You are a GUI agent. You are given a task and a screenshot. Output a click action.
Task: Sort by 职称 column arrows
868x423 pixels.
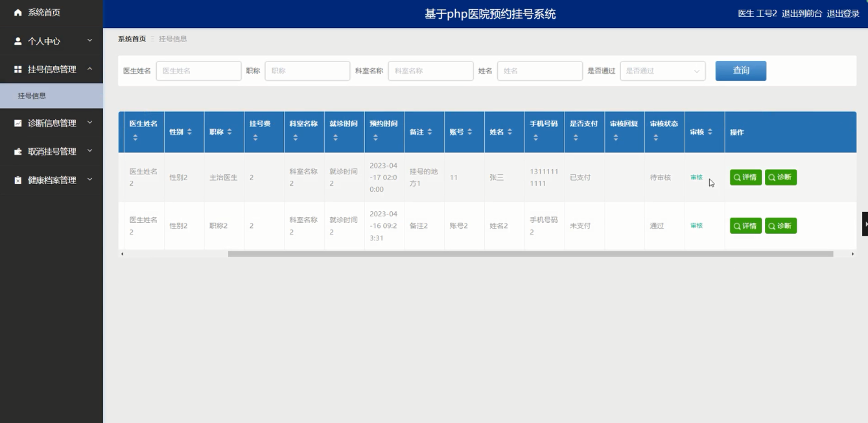pyautogui.click(x=229, y=131)
